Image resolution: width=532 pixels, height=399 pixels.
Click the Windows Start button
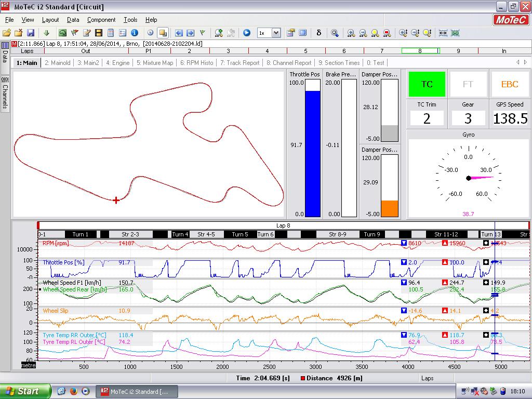pos(26,391)
